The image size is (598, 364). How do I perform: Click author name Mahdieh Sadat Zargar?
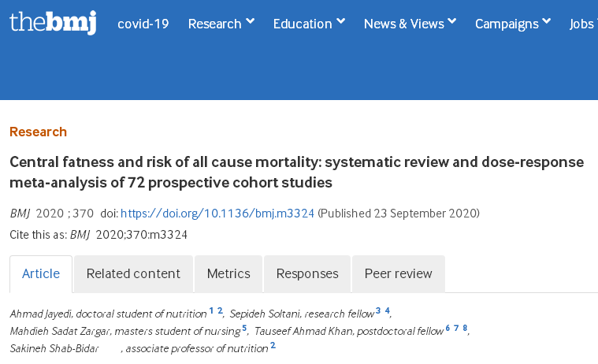60,332
